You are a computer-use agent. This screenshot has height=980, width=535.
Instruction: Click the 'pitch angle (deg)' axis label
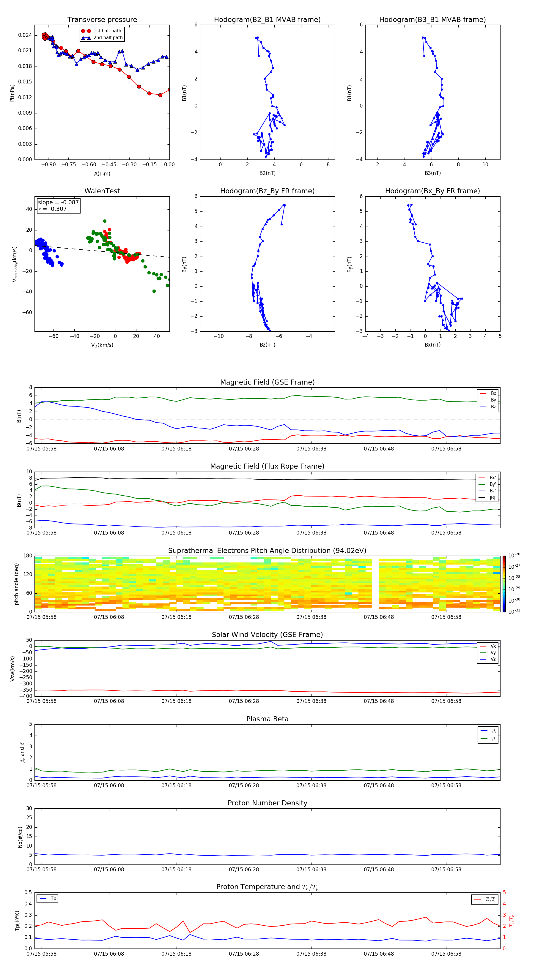[16, 584]
